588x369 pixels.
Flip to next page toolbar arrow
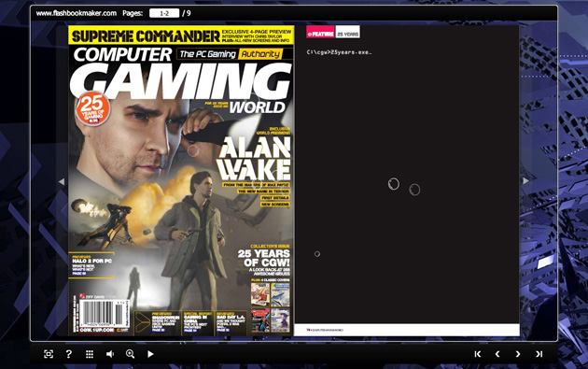518,354
